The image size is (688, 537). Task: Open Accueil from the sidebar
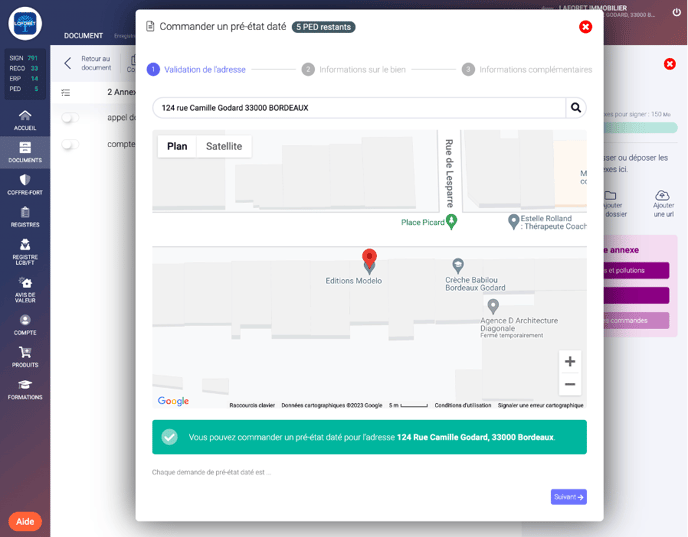pos(25,119)
